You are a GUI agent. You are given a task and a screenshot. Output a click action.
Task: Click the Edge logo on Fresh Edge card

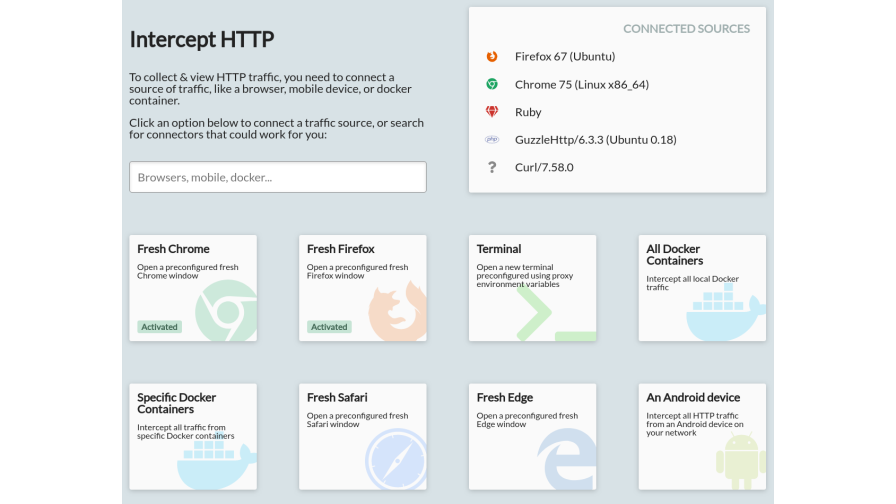pyautogui.click(x=566, y=460)
